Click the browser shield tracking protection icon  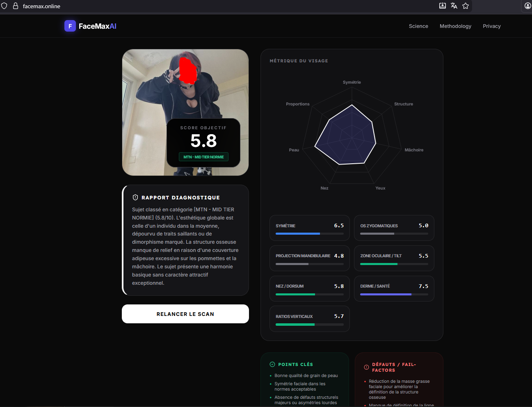click(4, 6)
